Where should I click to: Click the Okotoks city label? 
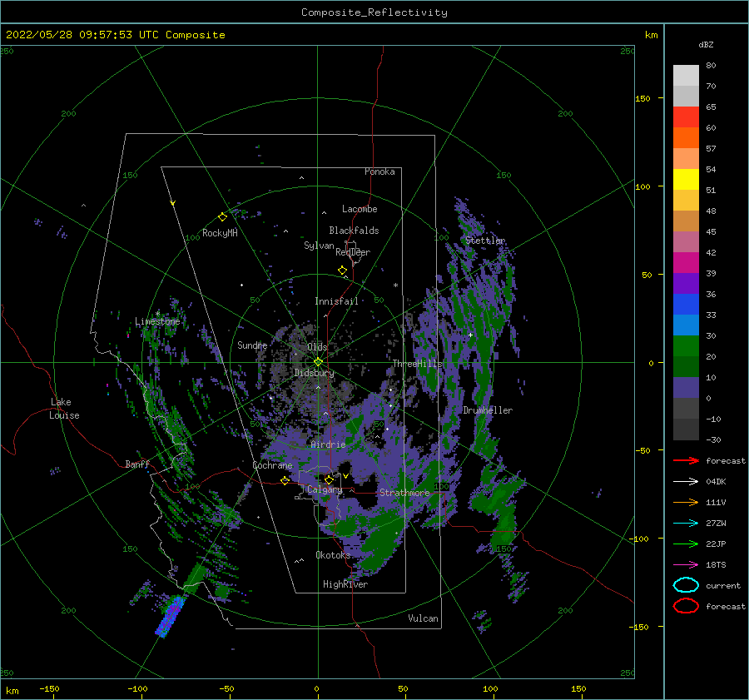[x=333, y=555]
